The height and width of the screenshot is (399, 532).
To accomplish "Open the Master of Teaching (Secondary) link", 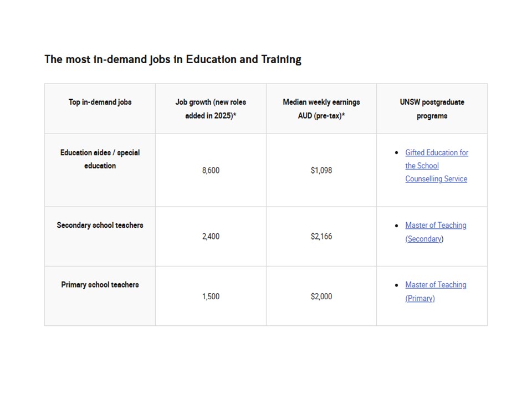I will point(436,226).
